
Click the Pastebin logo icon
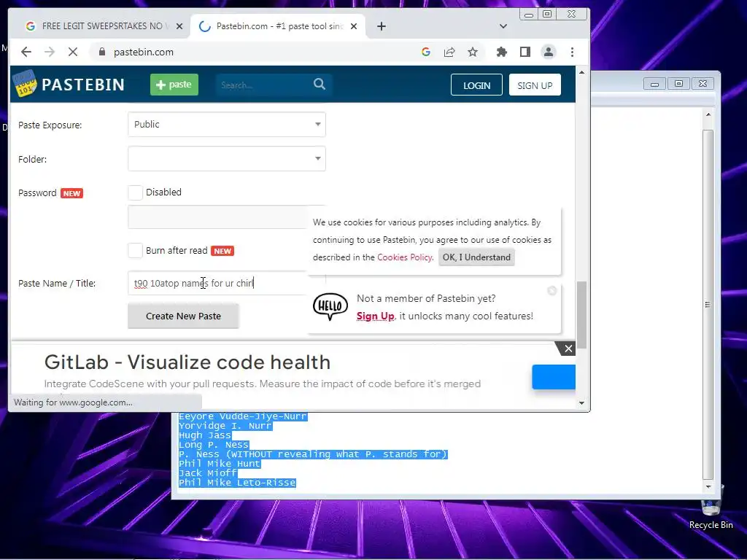click(24, 84)
